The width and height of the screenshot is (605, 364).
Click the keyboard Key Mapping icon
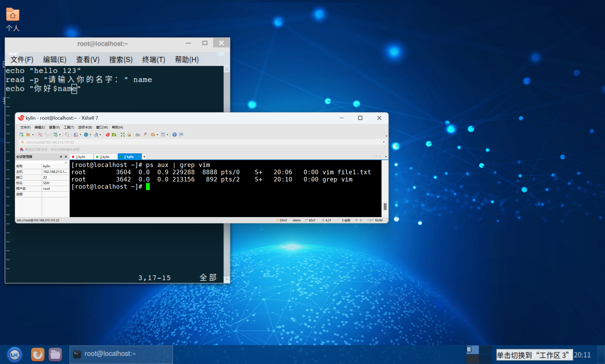(138, 135)
